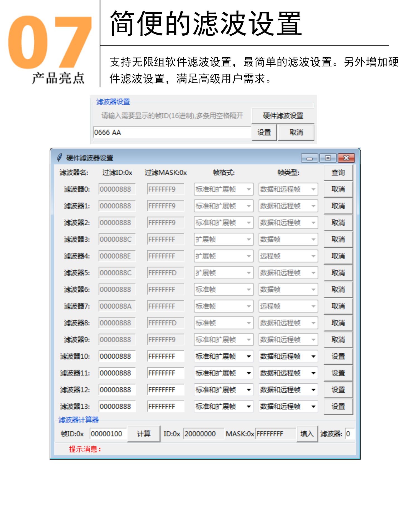Click the frame ID field containing 0666 AA

click(172, 133)
